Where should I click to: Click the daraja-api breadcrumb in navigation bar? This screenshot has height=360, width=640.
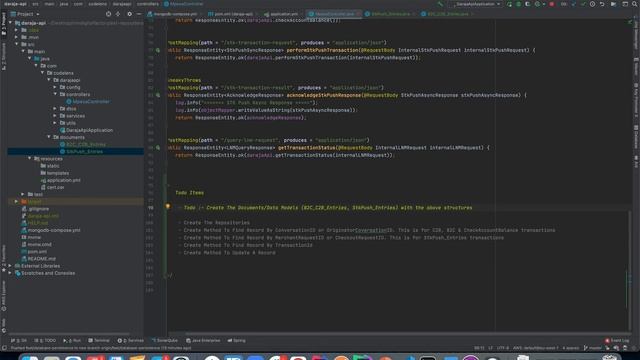coord(15,4)
